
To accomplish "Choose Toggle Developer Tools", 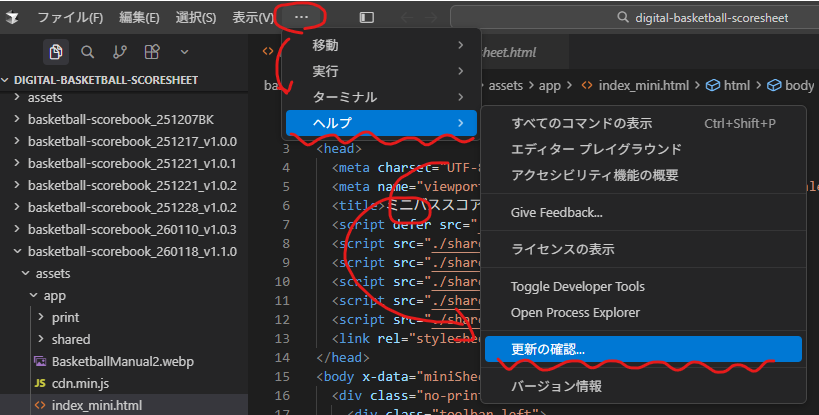I will (x=643, y=287).
